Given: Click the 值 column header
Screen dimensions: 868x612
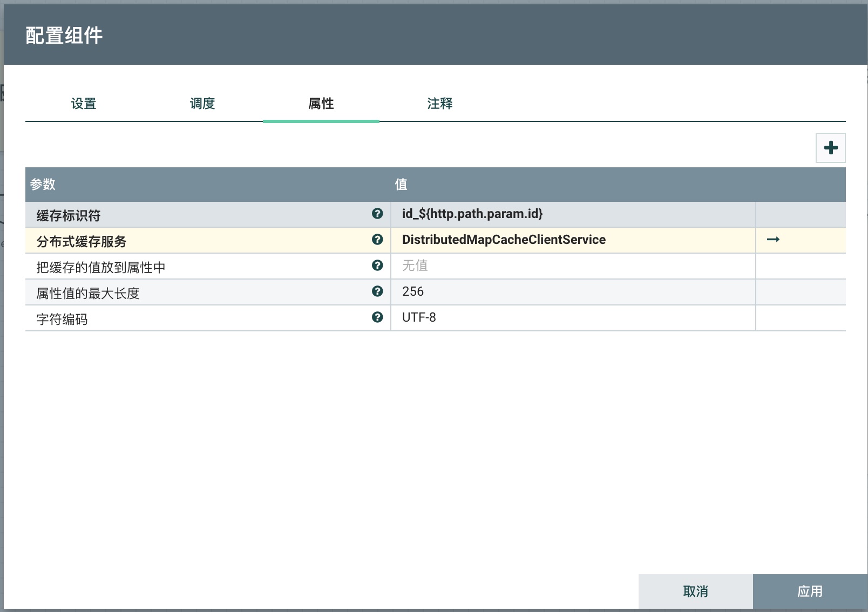Looking at the screenshot, I should point(401,185).
